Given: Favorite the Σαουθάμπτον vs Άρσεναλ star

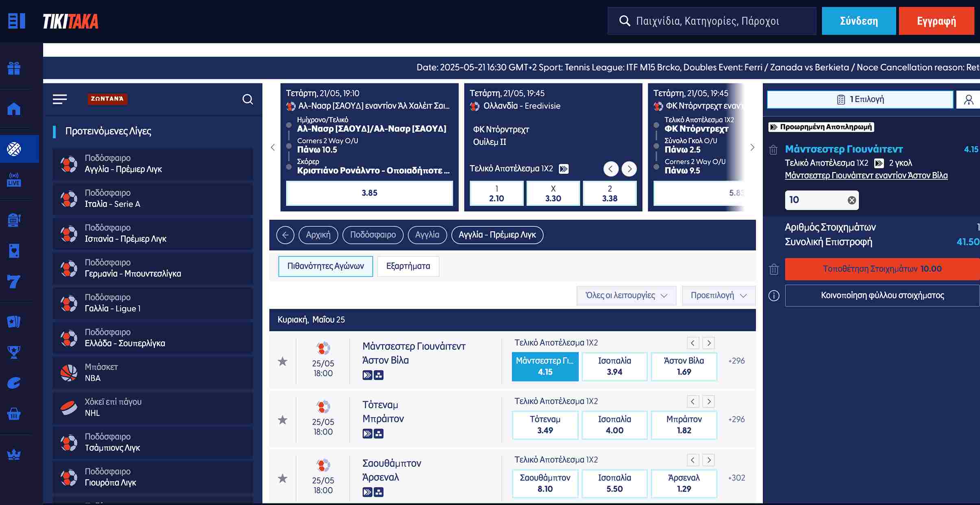Looking at the screenshot, I should click(283, 479).
